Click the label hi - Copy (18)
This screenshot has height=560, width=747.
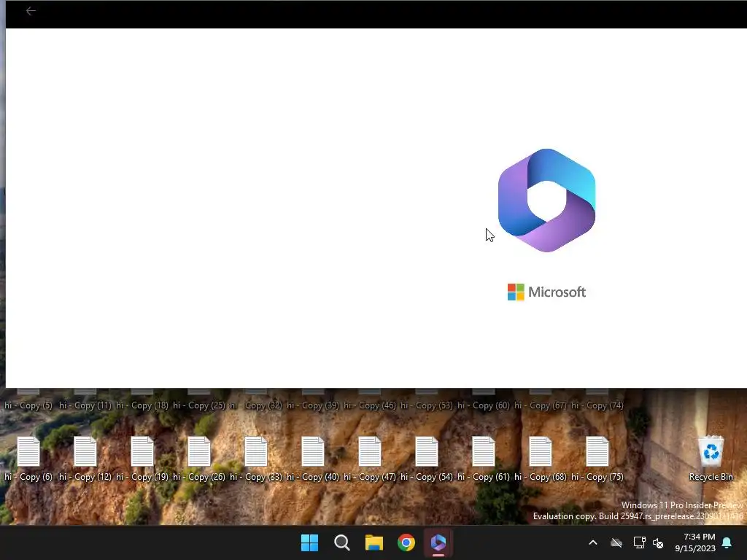[x=142, y=405]
